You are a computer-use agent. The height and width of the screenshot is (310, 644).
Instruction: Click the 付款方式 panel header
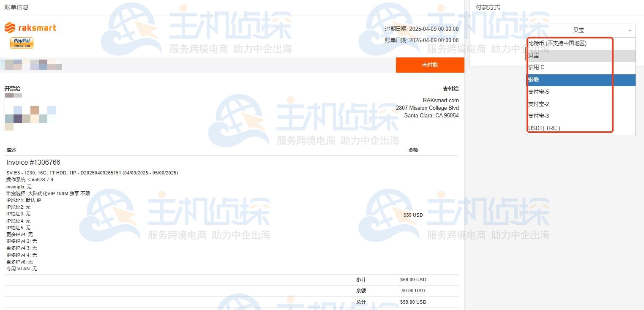(x=483, y=7)
